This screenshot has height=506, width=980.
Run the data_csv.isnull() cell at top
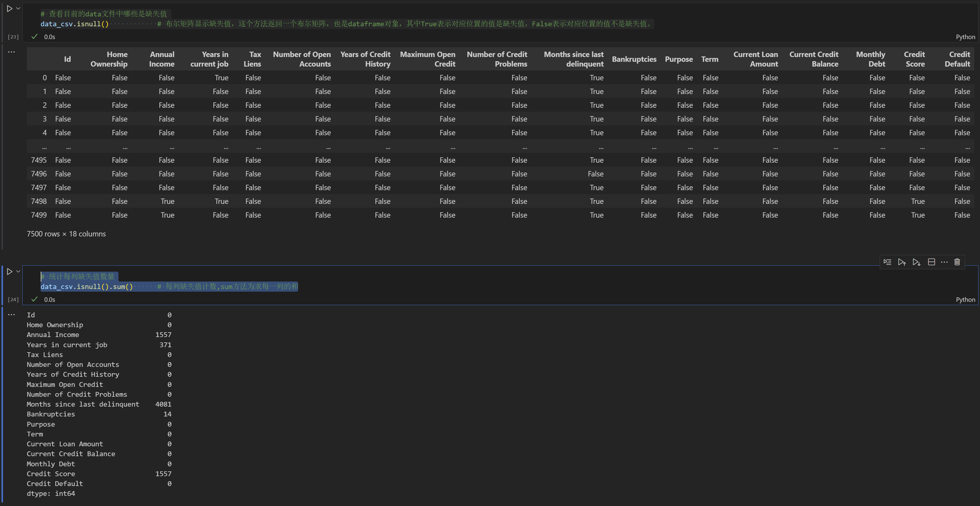point(10,8)
